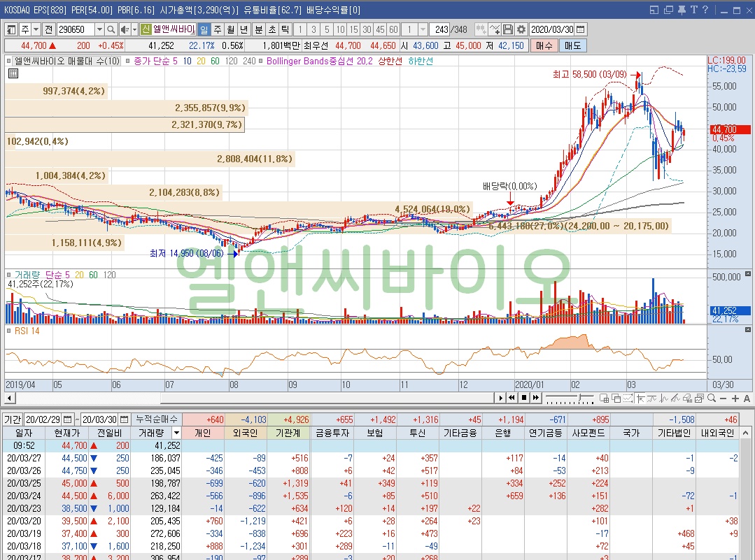
Task: Click the rewind replay button
Action: (511, 398)
